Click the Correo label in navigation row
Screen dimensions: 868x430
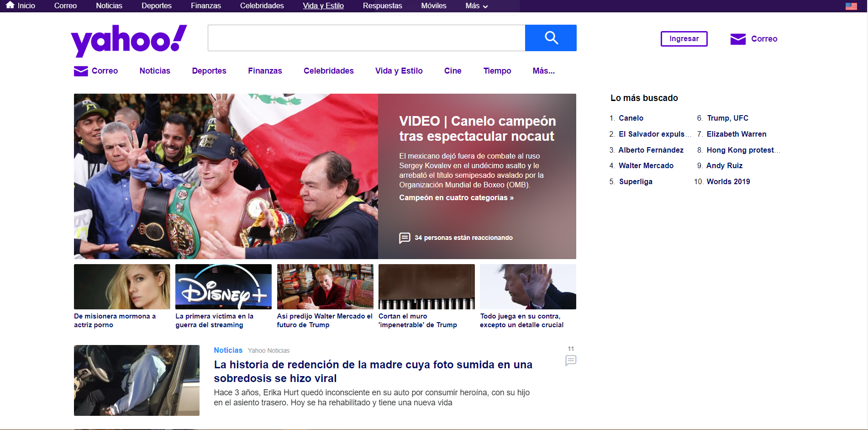pyautogui.click(x=105, y=71)
